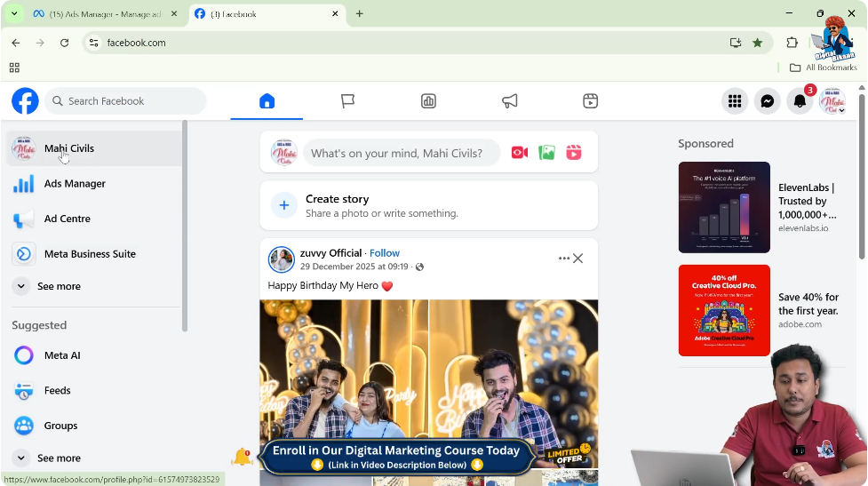Close the Facebook browser tab

point(335,14)
